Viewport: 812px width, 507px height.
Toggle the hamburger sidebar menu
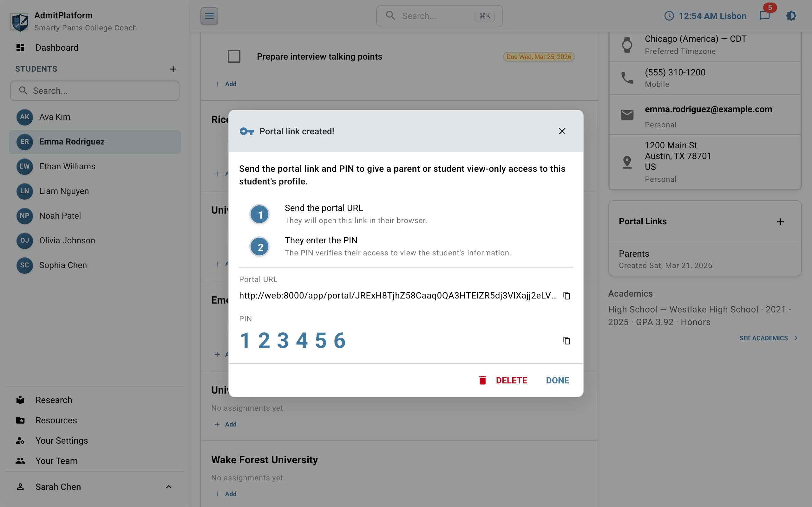pos(209,16)
